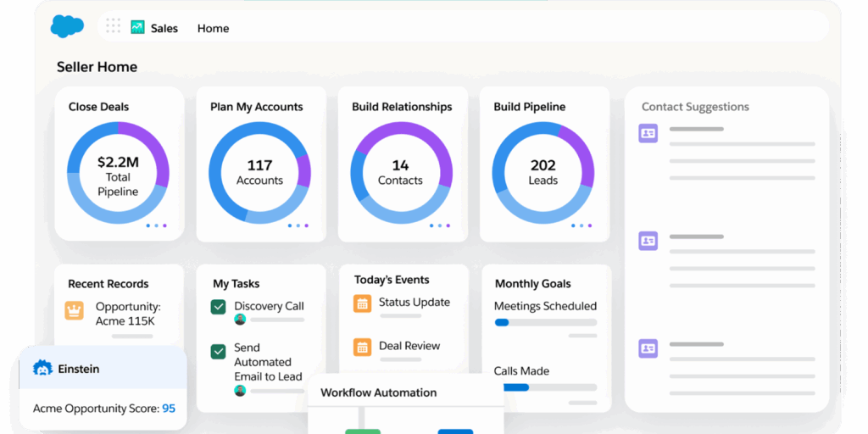Open the Status Update event
This screenshot has height=434, width=868.
pos(414,303)
